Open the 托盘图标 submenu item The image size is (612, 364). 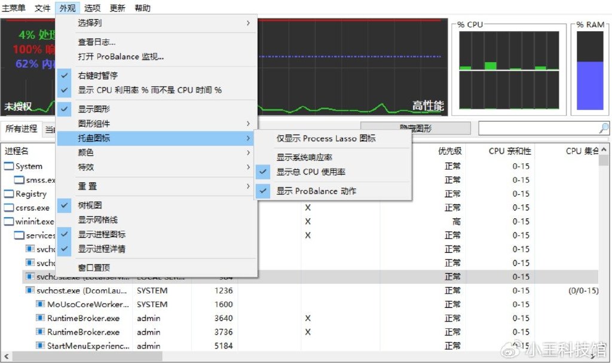point(157,138)
